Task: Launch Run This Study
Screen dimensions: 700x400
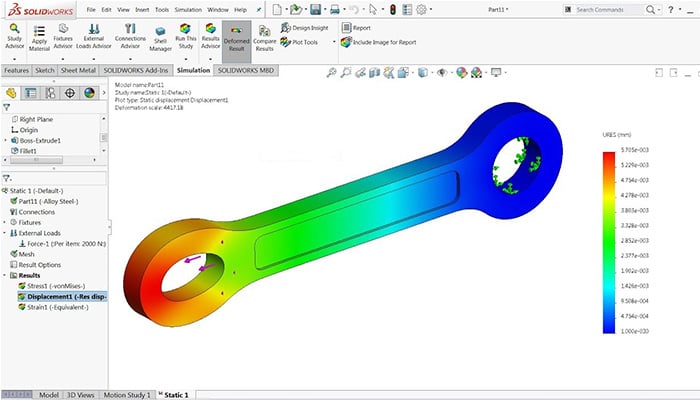Action: 186,37
